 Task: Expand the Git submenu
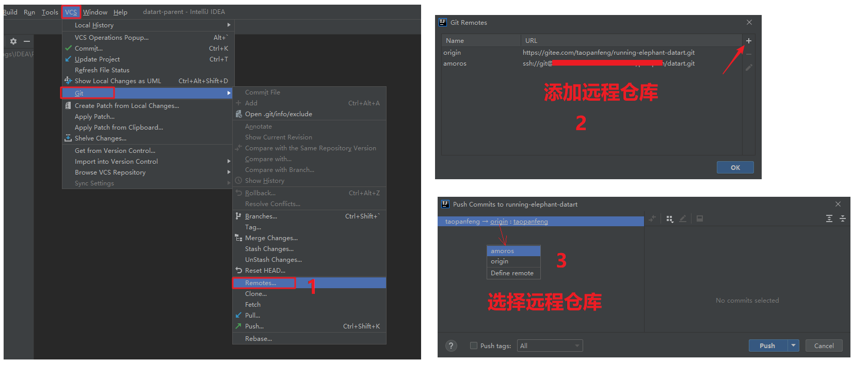pos(148,93)
